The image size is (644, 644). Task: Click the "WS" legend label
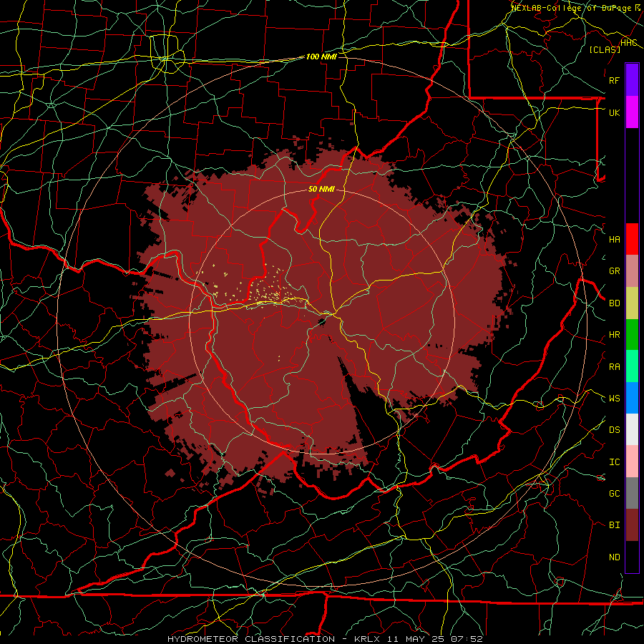[x=614, y=398]
